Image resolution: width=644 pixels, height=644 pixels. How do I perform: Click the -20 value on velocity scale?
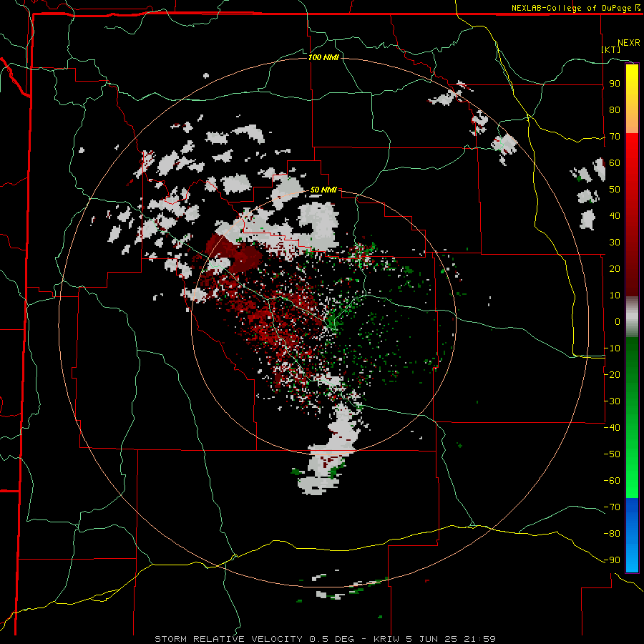tap(612, 374)
